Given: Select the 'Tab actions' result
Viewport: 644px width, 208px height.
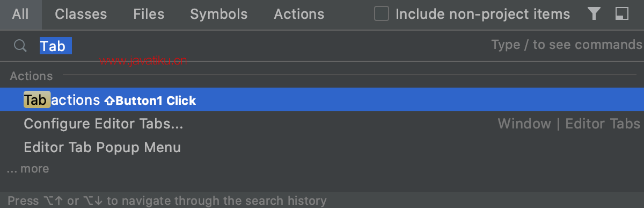Looking at the screenshot, I should pyautogui.click(x=322, y=100).
